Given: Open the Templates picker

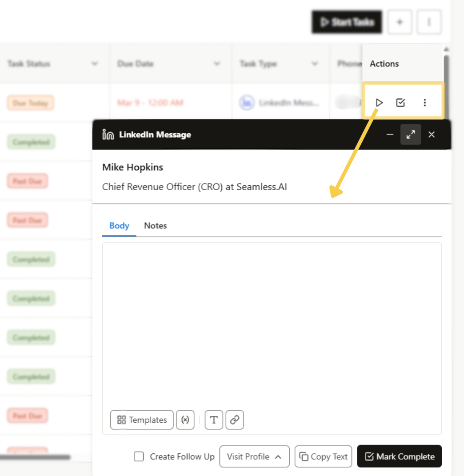Looking at the screenshot, I should (141, 420).
